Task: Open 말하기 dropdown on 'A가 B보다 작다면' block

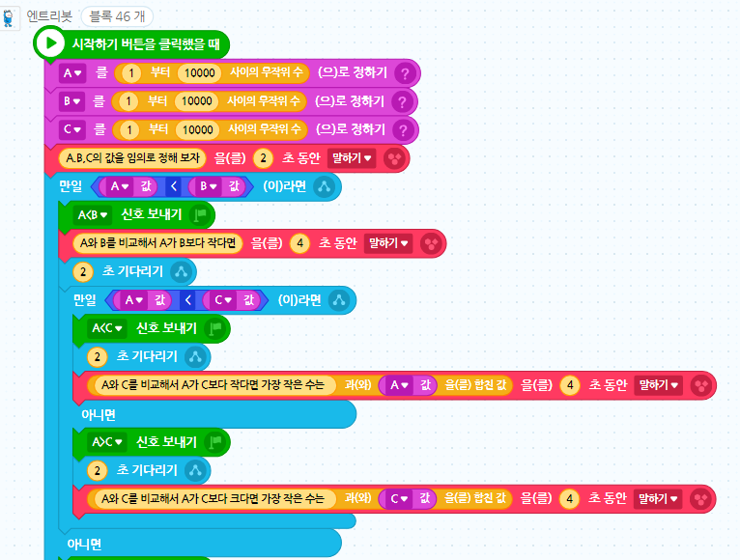Action: click(x=388, y=243)
